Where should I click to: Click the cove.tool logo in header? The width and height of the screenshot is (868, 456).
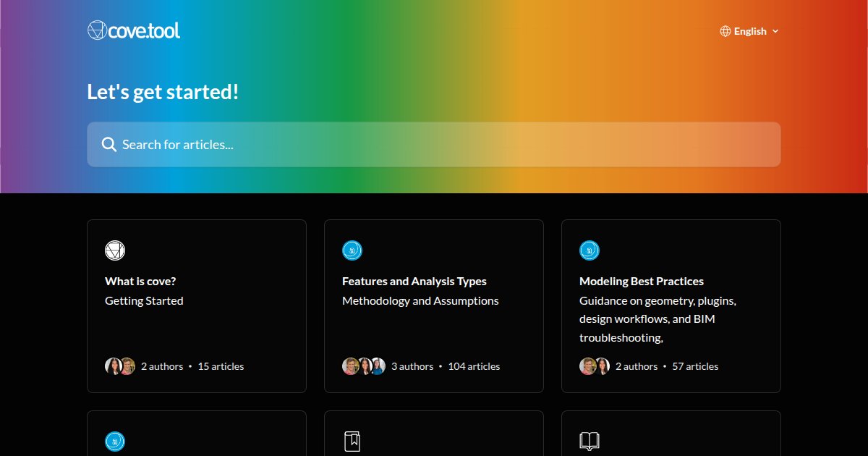(134, 30)
